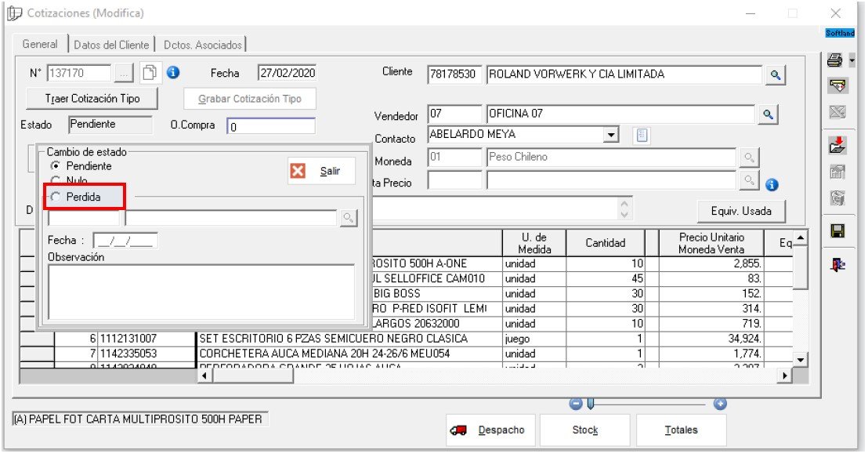This screenshot has width=868, height=457.
Task: Click description box up spinner arrow
Action: 624,203
